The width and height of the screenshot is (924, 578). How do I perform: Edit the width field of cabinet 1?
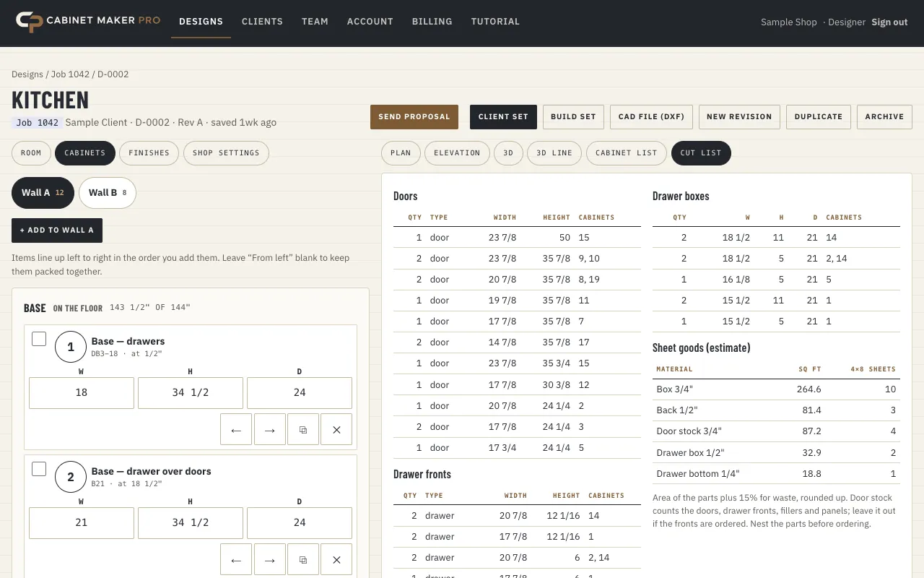pos(82,393)
